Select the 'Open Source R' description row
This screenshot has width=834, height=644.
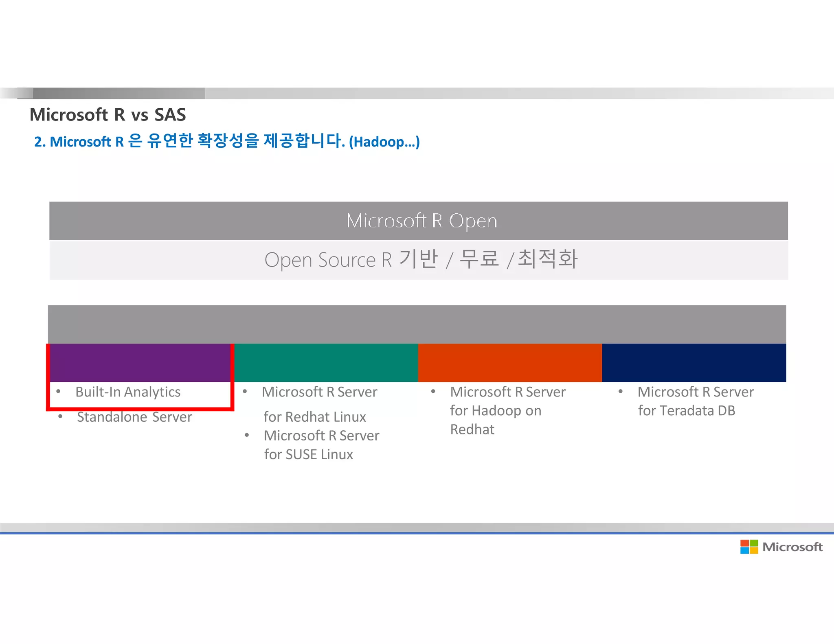pyautogui.click(x=419, y=260)
